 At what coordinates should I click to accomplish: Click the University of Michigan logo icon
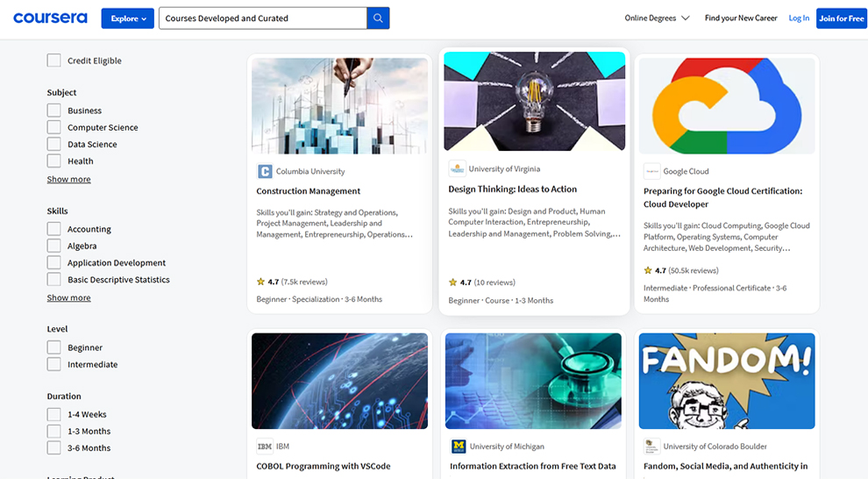pos(459,447)
